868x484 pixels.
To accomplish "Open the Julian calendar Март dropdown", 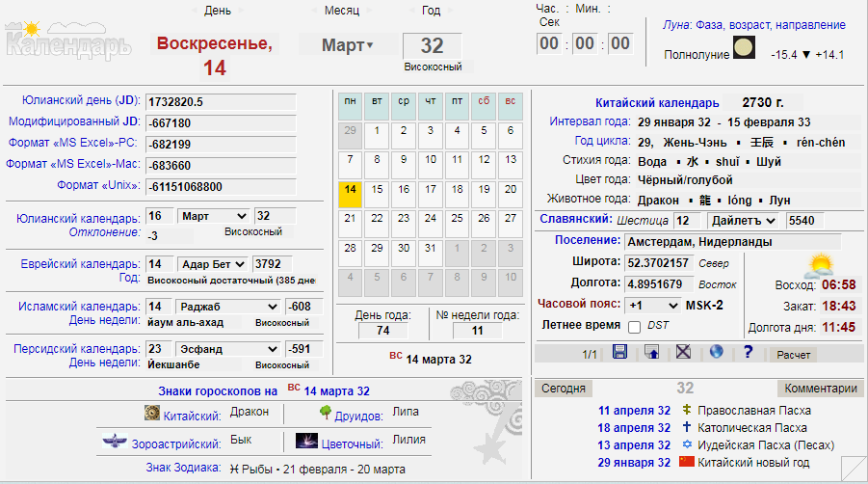I will click(x=214, y=216).
